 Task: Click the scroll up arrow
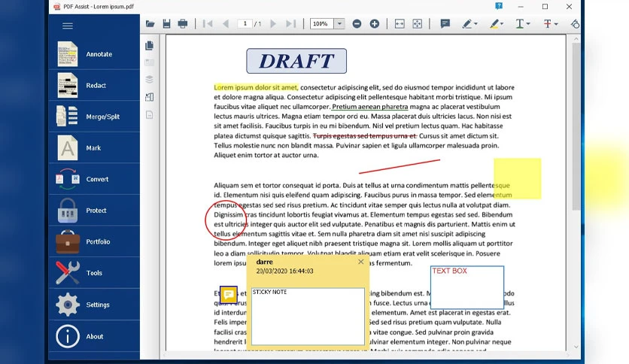pyautogui.click(x=576, y=39)
